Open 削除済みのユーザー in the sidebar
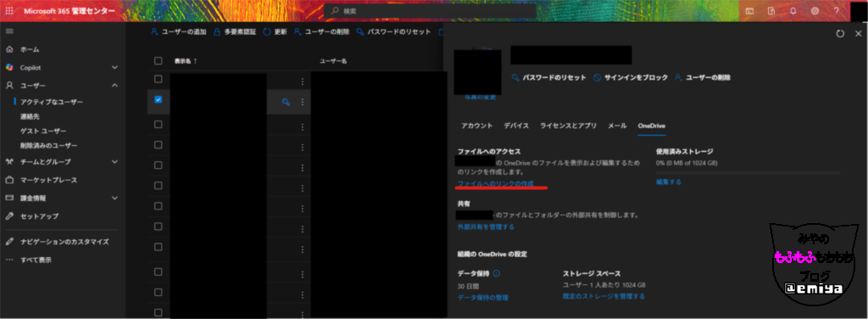Viewport: 868px width, 319px height. click(x=48, y=146)
